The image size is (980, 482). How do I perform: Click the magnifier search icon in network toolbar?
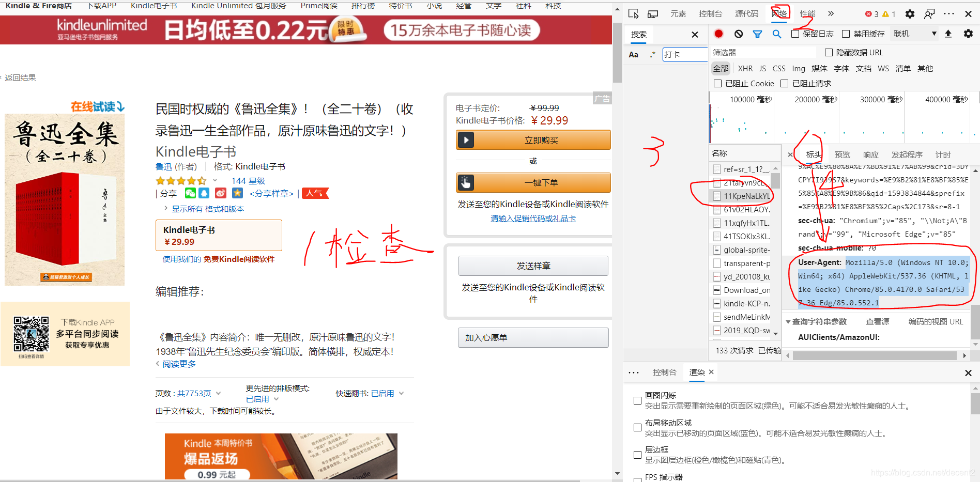(776, 34)
